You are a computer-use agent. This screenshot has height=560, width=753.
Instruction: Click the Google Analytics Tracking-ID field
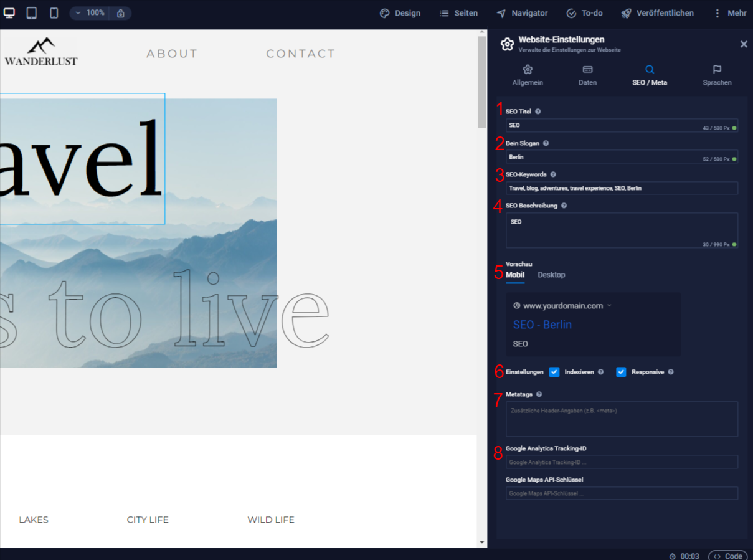point(622,462)
